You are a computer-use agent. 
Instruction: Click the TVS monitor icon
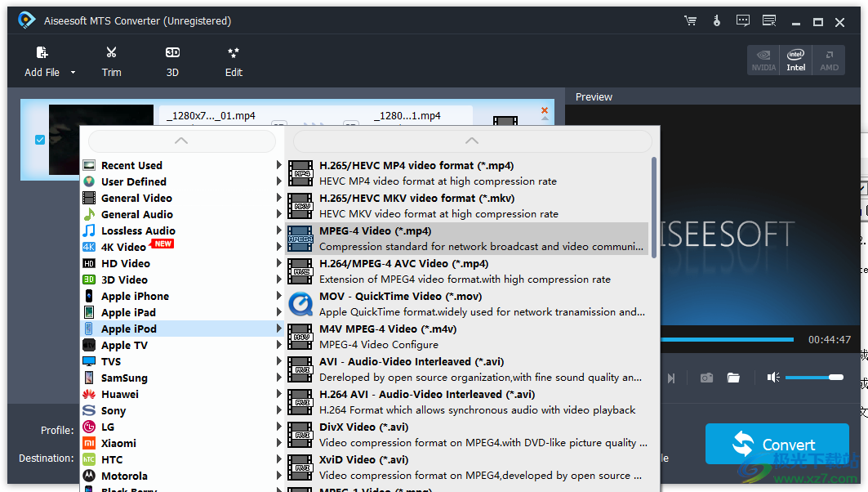pyautogui.click(x=88, y=361)
